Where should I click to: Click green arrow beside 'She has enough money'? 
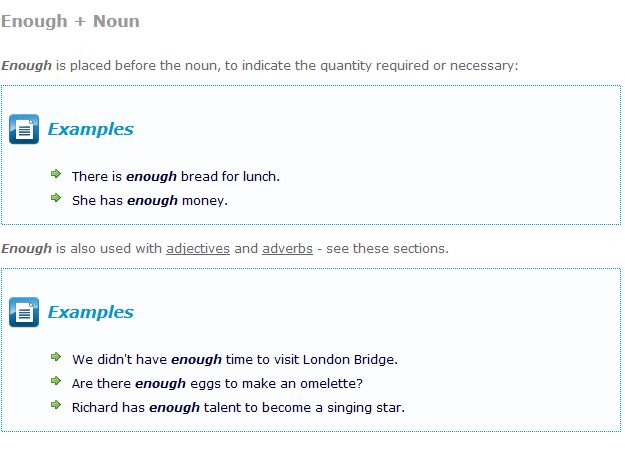pos(56,199)
